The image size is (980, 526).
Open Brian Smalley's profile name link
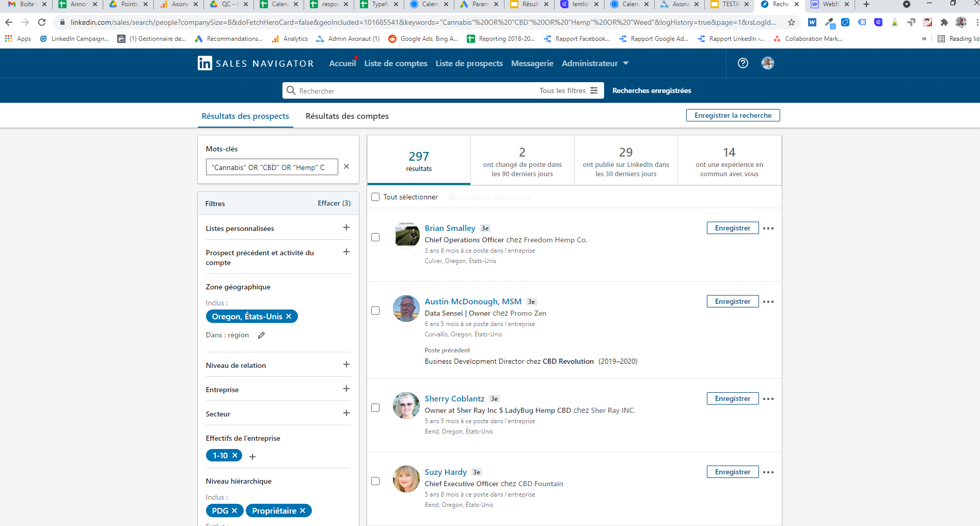pyautogui.click(x=450, y=228)
